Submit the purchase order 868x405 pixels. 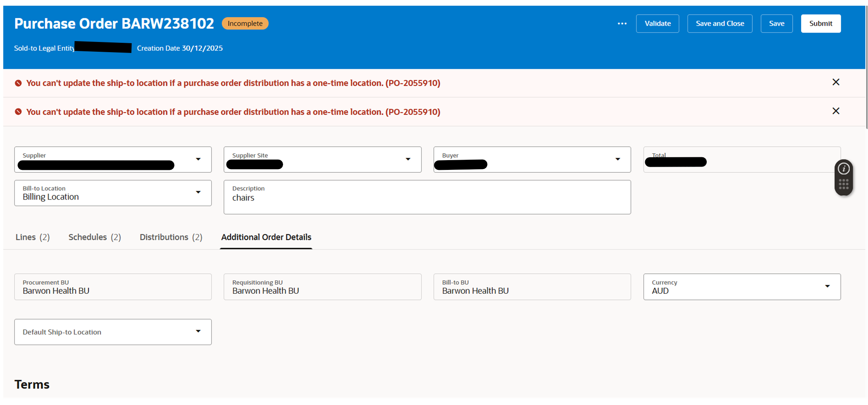click(820, 24)
